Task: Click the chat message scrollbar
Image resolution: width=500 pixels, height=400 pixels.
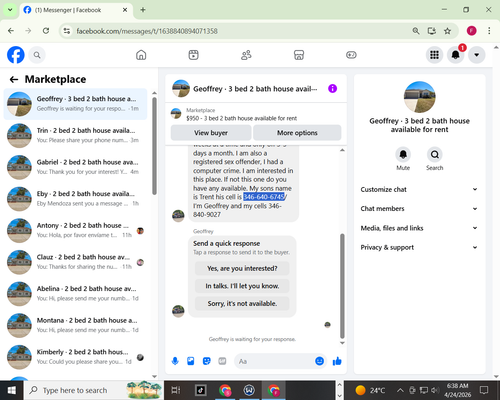Action: [342, 286]
